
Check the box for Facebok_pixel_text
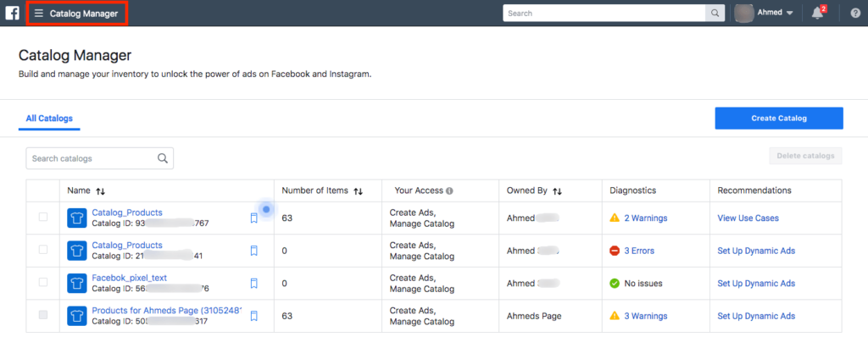43,282
